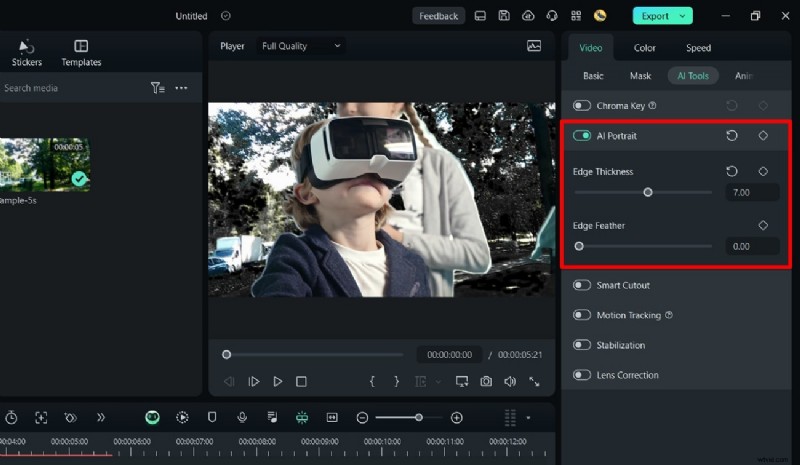The width and height of the screenshot is (800, 465).
Task: Open media more options menu
Action: coord(181,88)
